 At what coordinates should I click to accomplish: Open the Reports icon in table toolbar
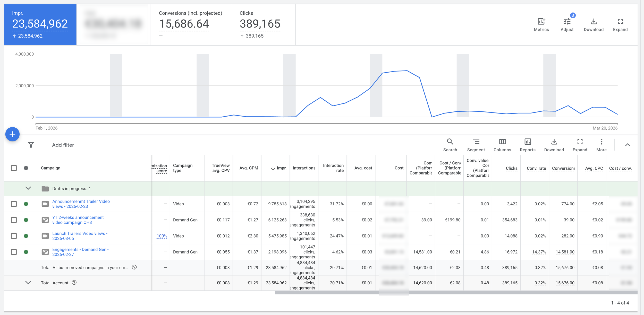[528, 142]
